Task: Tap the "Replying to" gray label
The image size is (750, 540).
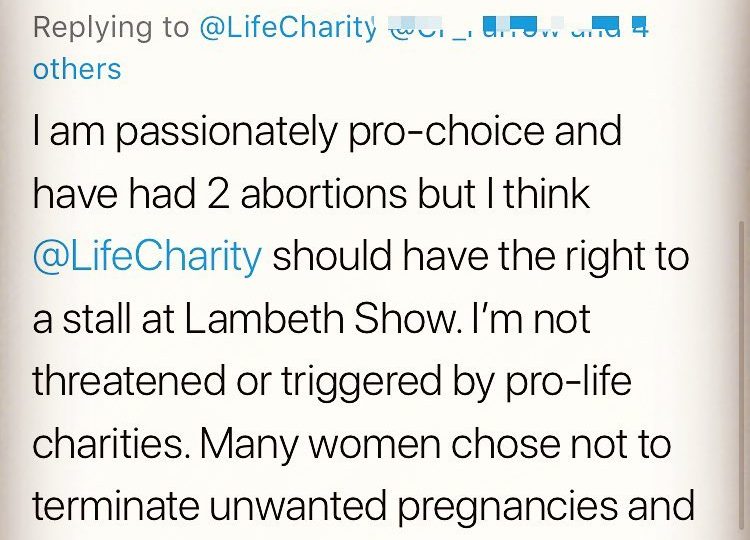Action: click(111, 28)
